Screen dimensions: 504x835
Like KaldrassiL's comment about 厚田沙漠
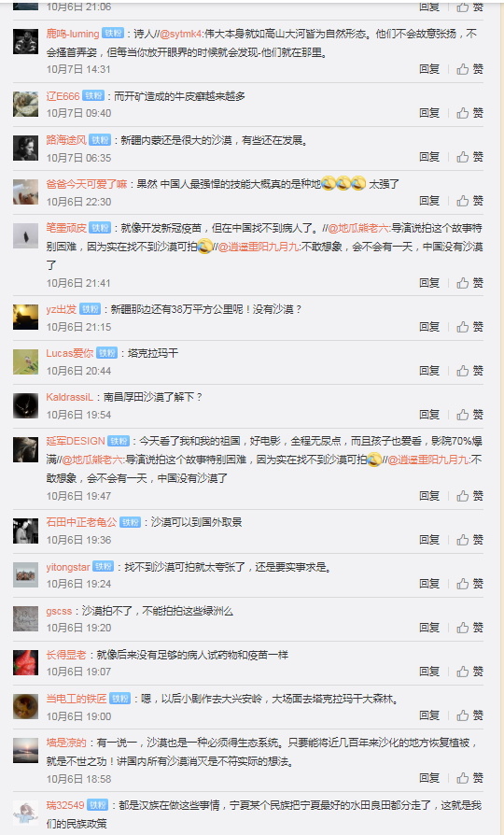(470, 415)
